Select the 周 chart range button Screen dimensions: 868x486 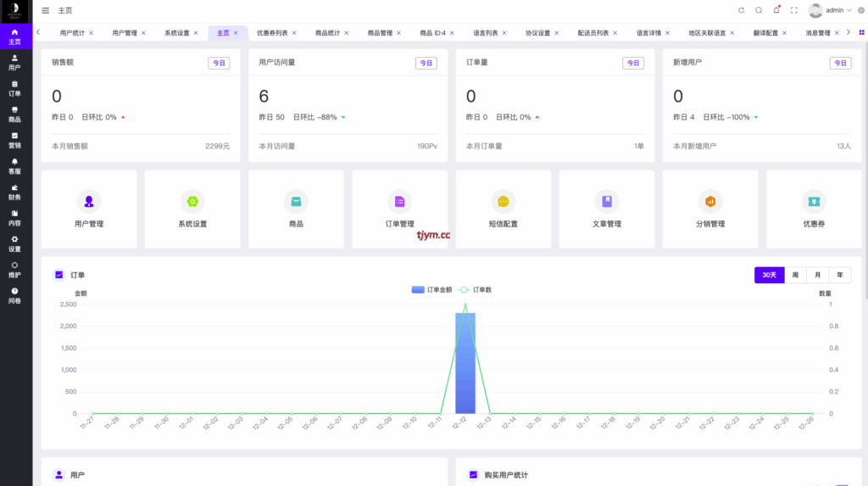pos(795,275)
